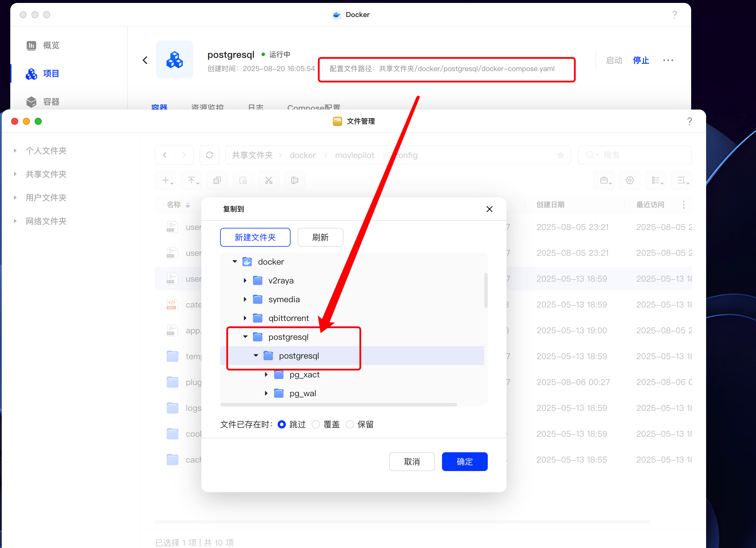Click 刷新 button in dialog

pos(320,237)
